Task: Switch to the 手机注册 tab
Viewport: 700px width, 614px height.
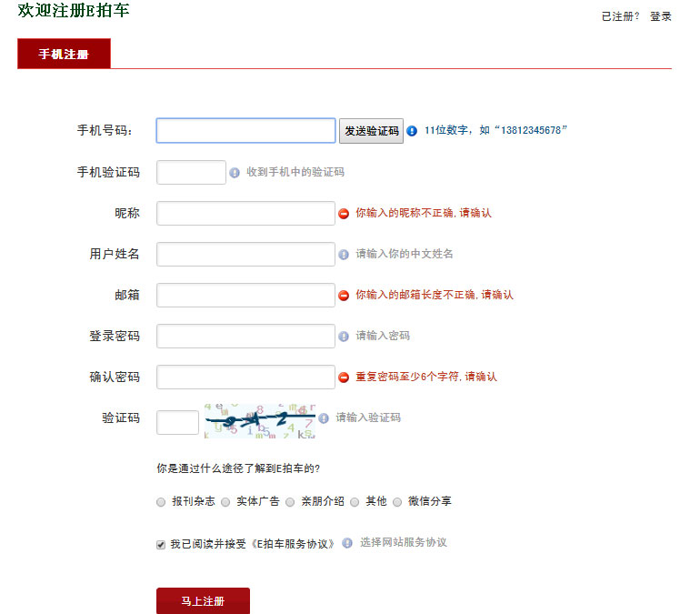Action: point(64,54)
